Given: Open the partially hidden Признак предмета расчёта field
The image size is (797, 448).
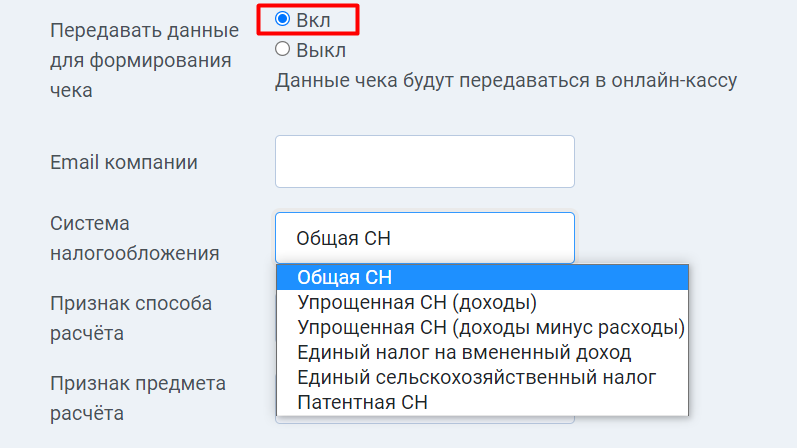Looking at the screenshot, I should (425, 420).
